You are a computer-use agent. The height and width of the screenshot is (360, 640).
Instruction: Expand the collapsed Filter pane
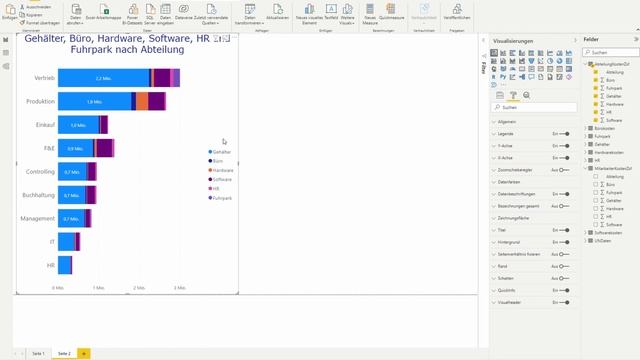pos(484,40)
